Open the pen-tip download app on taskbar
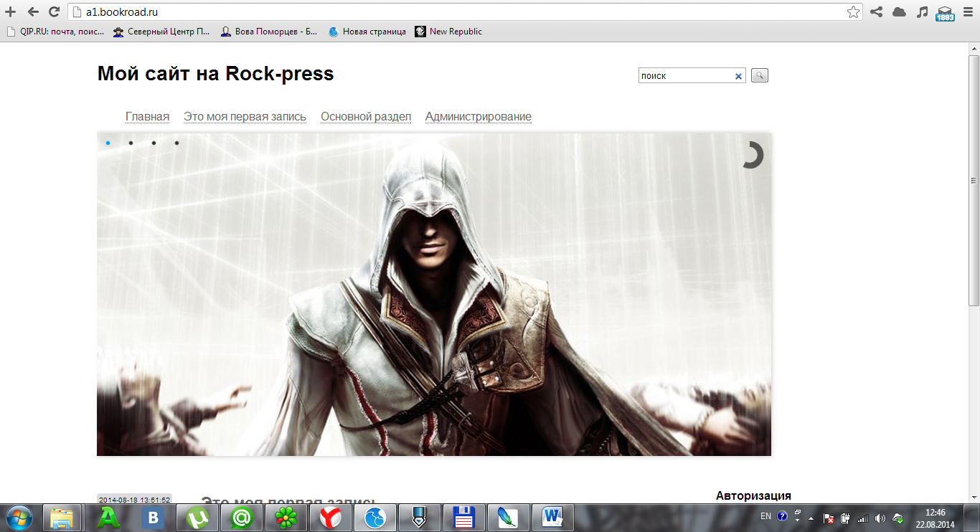Image resolution: width=980 pixels, height=532 pixels. coord(418,518)
